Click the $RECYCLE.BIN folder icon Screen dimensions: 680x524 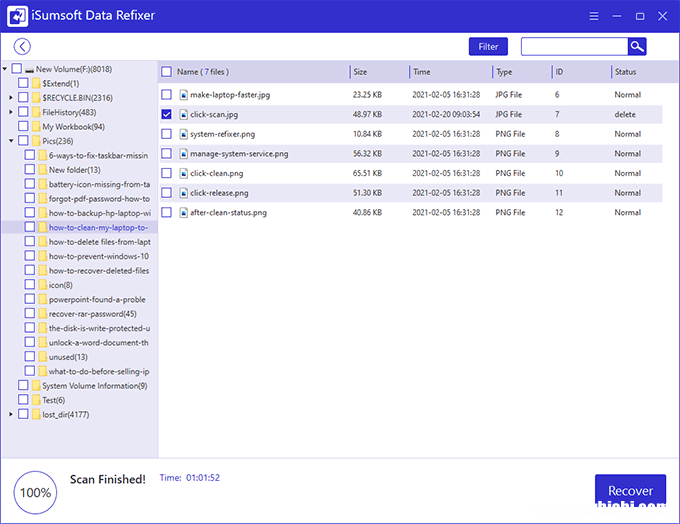36,98
